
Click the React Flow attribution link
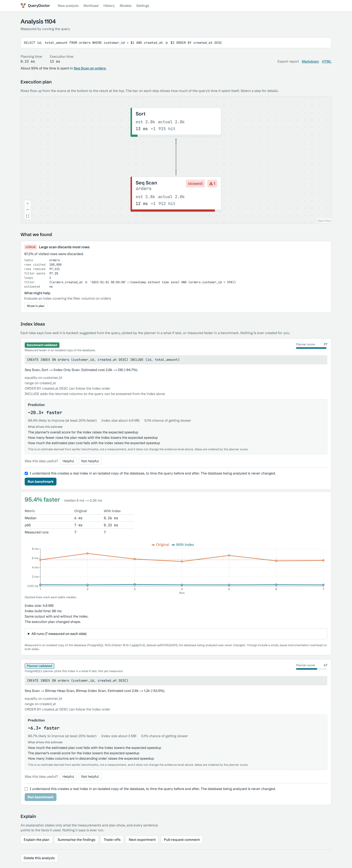(x=324, y=221)
